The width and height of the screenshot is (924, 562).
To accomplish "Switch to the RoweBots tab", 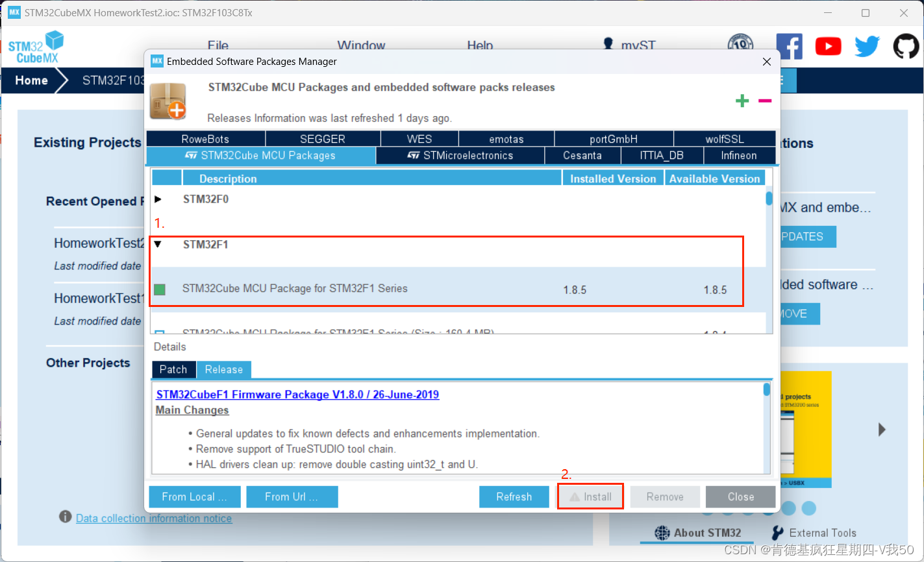I will pos(205,139).
